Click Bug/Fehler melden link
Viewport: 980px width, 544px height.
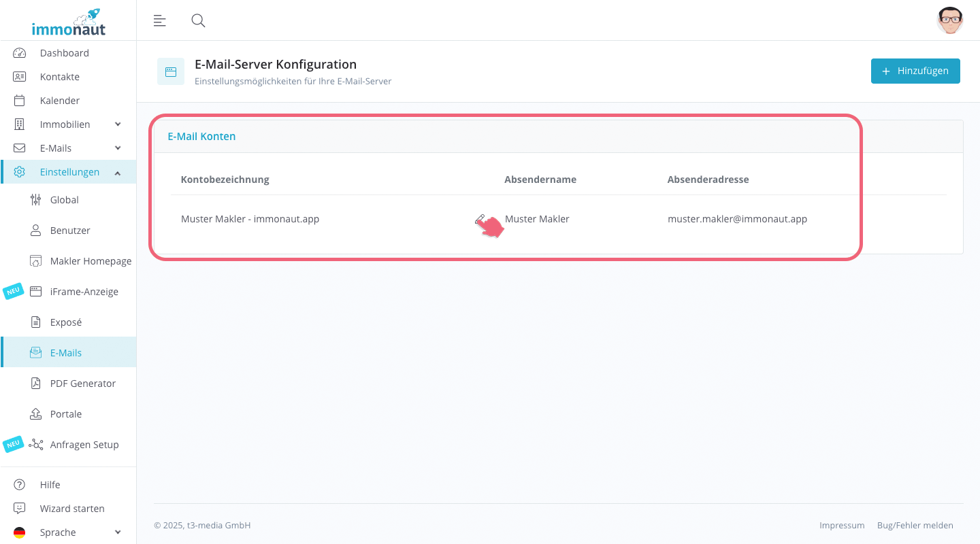(915, 526)
